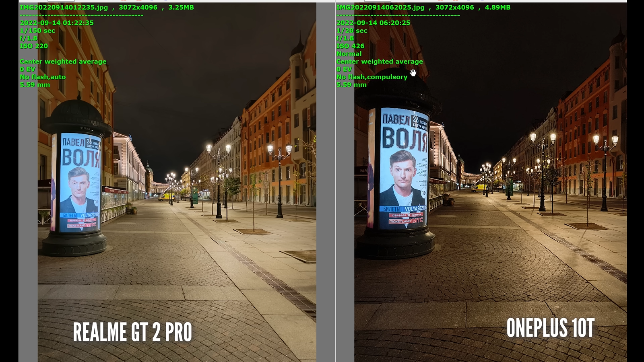Viewport: 644px width, 362px height.
Task: Click the left pane's "Center weighted average" text
Action: tap(63, 62)
